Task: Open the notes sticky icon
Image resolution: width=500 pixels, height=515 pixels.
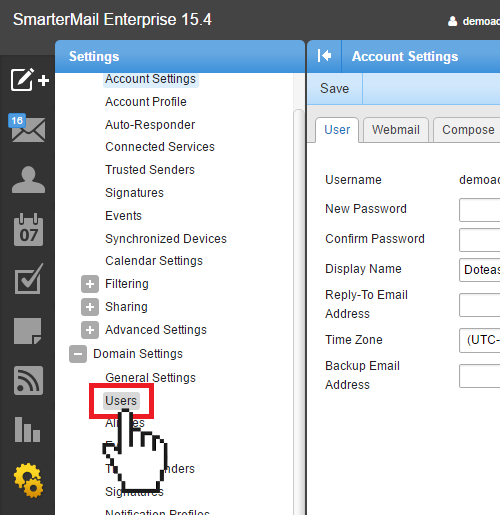Action: click(28, 331)
